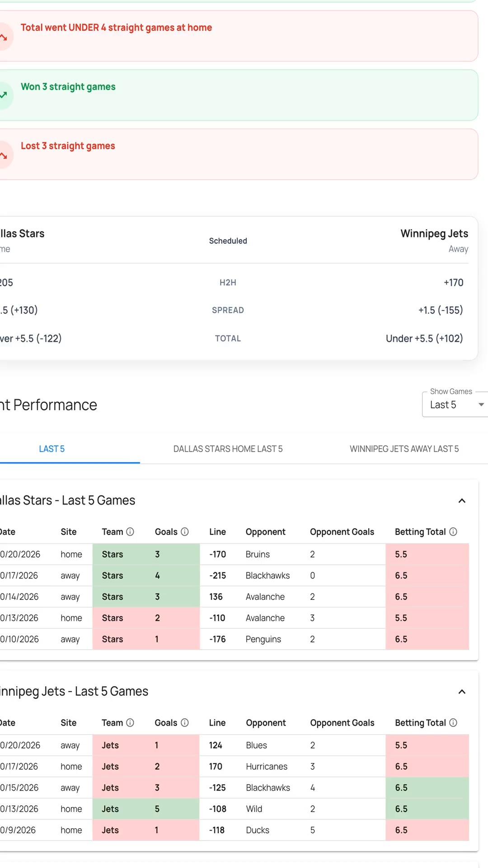Viewport: 488px width, 868px height.
Task: Click Winnipeg Jets team name
Action: [x=434, y=234]
